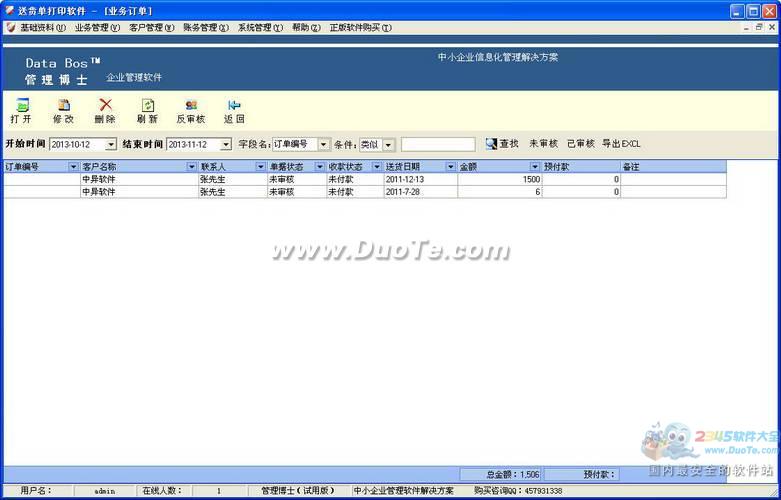Click the search keyword input field

tap(437, 145)
